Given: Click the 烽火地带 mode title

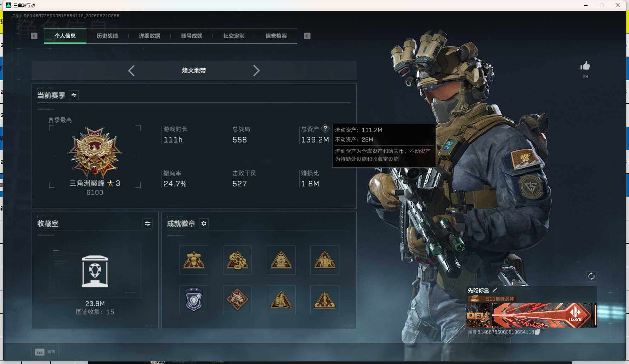Looking at the screenshot, I should pyautogui.click(x=194, y=70).
